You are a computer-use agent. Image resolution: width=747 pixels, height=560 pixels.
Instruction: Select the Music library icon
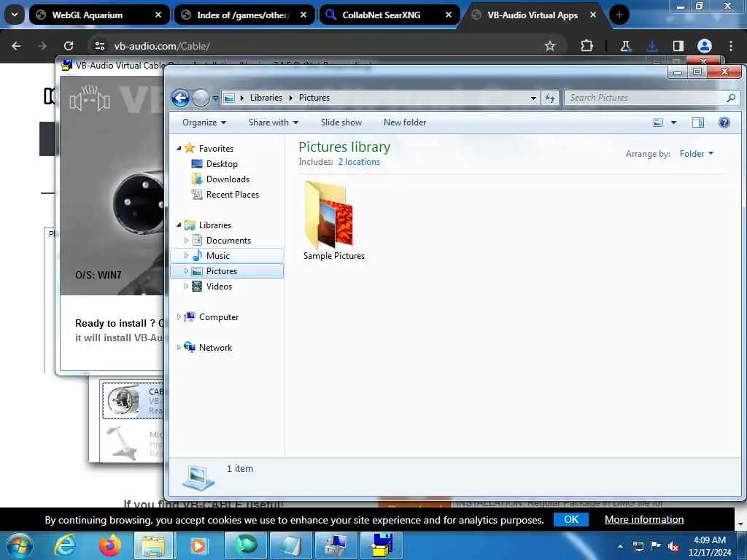197,256
